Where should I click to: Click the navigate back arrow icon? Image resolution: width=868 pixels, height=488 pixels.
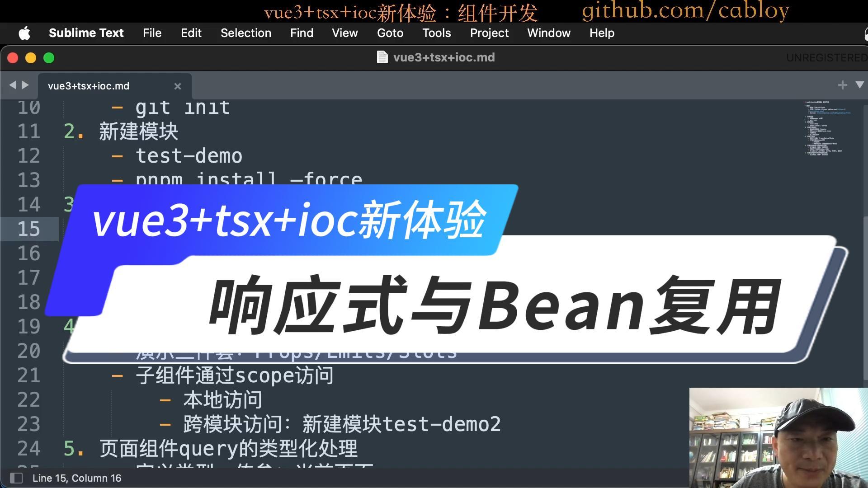point(12,85)
